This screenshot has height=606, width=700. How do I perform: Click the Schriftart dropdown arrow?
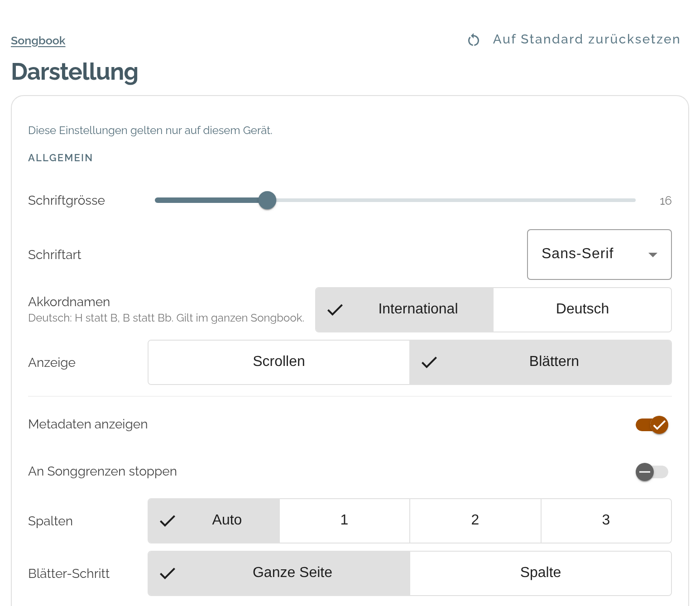tap(652, 255)
